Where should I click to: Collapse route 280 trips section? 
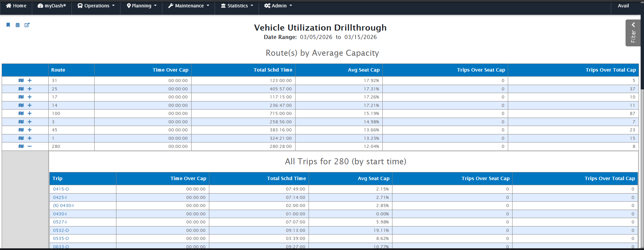[30, 147]
